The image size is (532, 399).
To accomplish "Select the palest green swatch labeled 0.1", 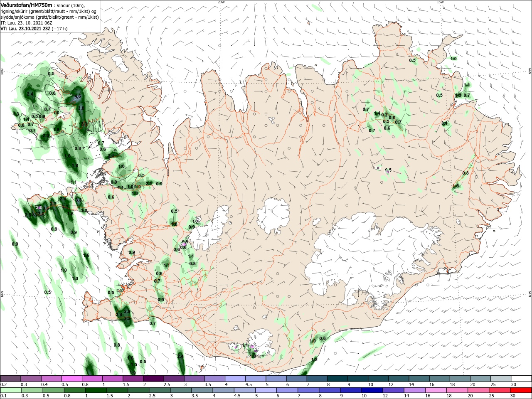I will [x=10, y=390].
